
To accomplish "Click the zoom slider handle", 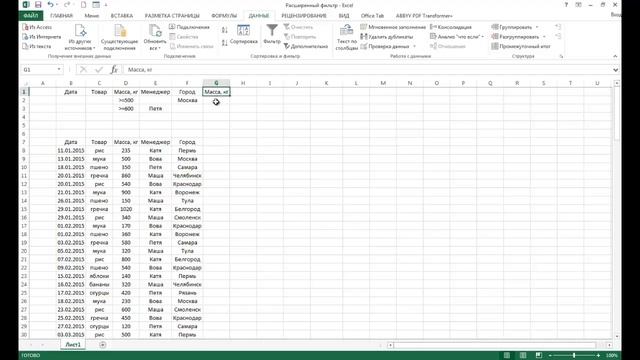I will click(x=574, y=356).
